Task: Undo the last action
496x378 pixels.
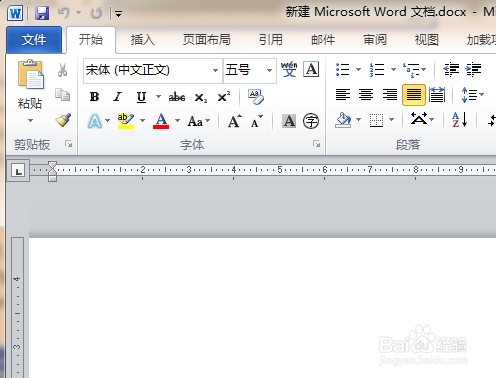Action: click(64, 13)
